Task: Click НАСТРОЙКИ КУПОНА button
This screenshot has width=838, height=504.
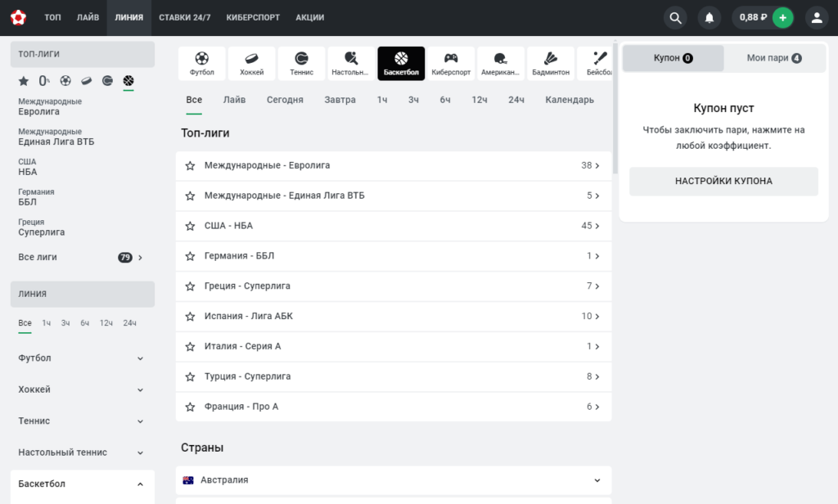Action: pyautogui.click(x=723, y=181)
